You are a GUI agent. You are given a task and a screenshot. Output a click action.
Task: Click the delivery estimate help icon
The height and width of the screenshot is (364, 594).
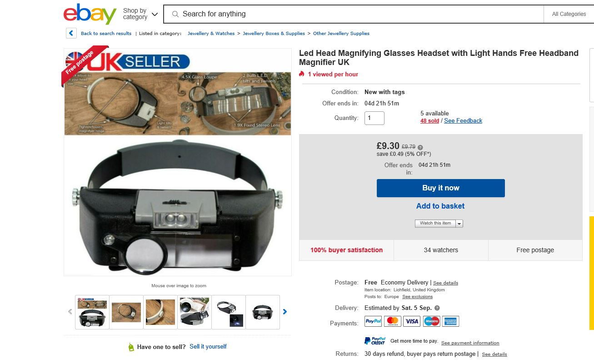tap(437, 308)
